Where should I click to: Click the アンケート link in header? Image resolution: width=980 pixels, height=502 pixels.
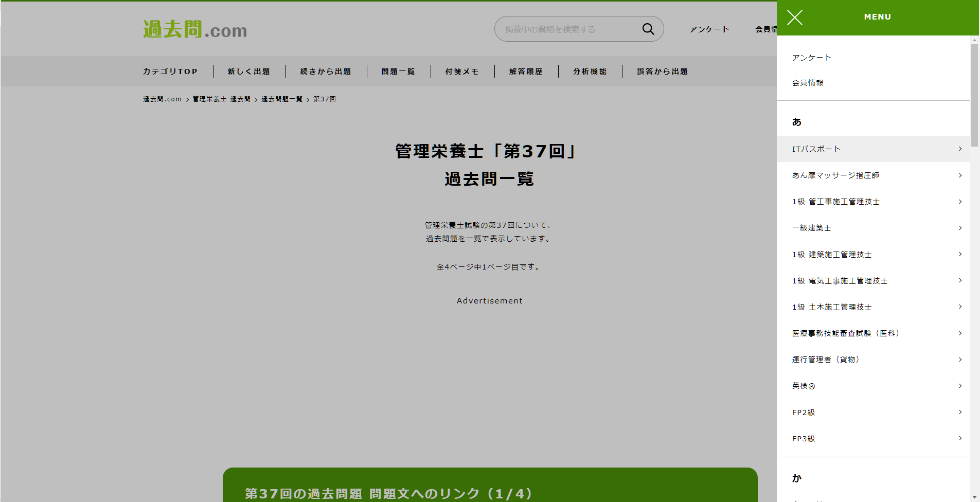pos(709,29)
